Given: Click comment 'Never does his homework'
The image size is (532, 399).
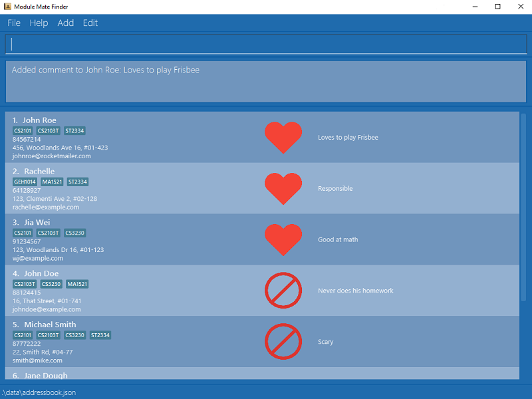Looking at the screenshot, I should pos(356,291).
